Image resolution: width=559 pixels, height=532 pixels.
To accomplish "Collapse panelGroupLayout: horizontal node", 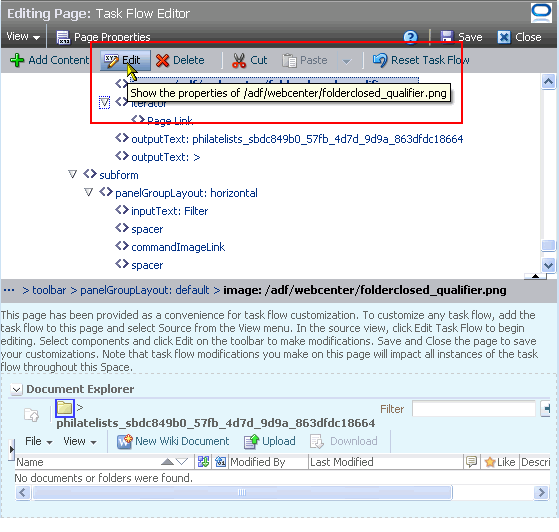I will (88, 193).
